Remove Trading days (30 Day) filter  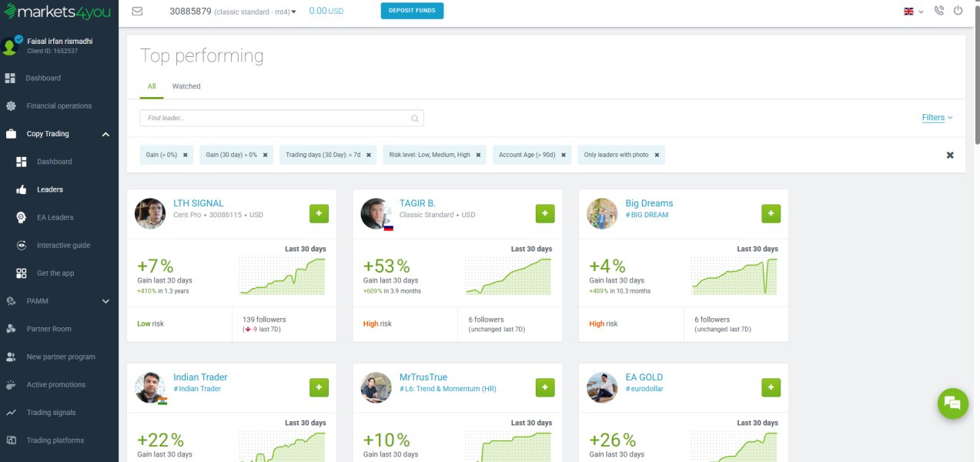coord(369,155)
